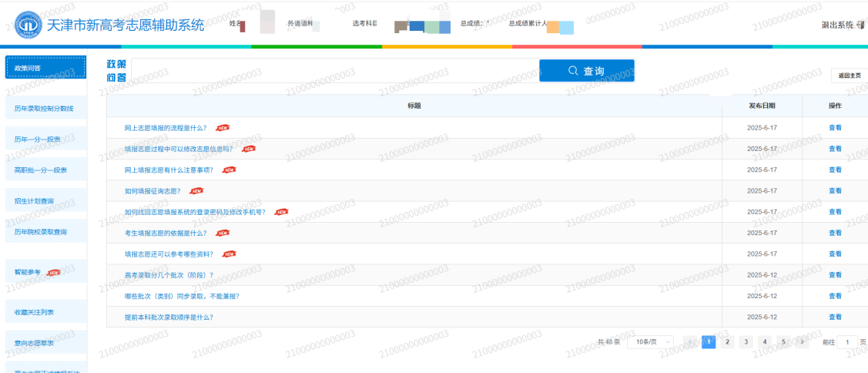Open 智能参考 menu item
Image resolution: width=868 pixels, height=373 pixels.
(45, 272)
